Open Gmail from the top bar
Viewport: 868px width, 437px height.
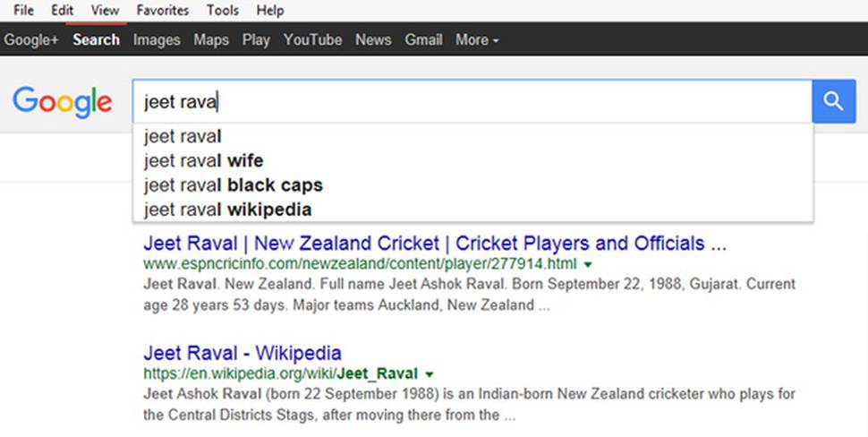pyautogui.click(x=423, y=40)
